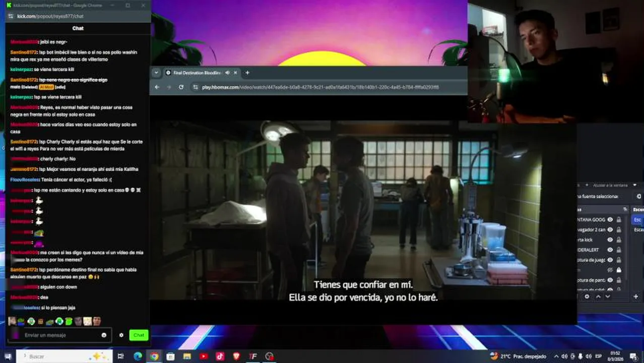Select the highlighted Esc scene
The image size is (644, 363).
637,220
